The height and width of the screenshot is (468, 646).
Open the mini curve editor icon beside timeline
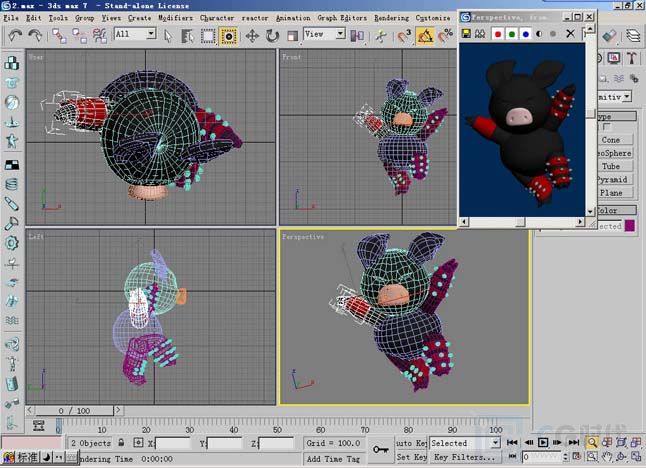pyautogui.click(x=38, y=425)
